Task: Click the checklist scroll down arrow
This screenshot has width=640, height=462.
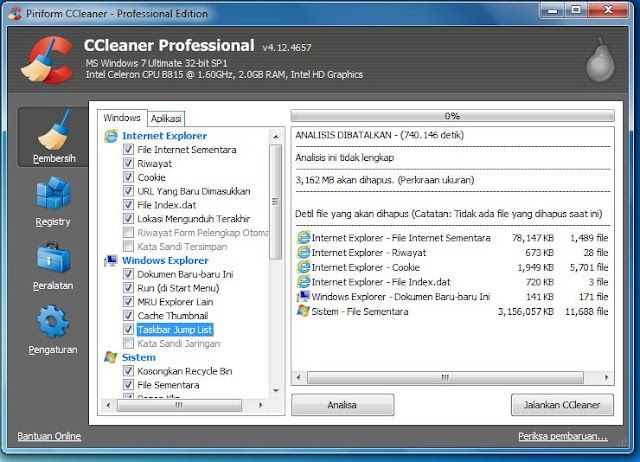Action: pos(276,391)
